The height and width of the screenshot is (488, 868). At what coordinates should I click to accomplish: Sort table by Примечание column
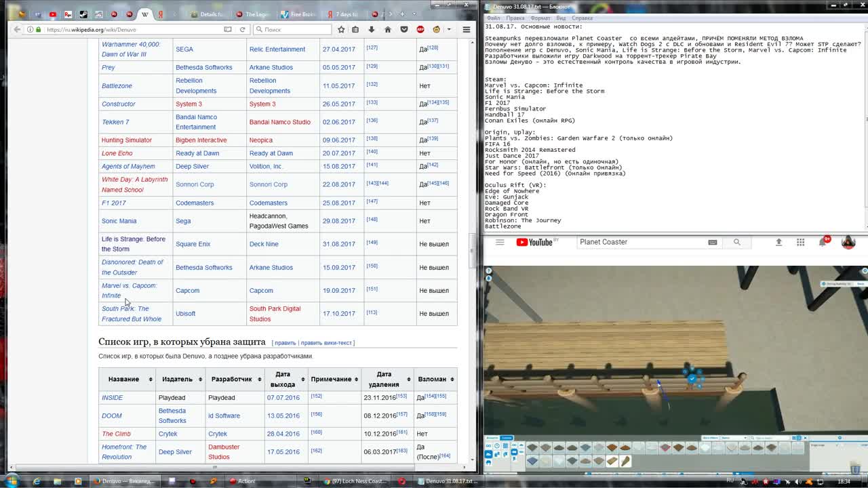(x=334, y=379)
